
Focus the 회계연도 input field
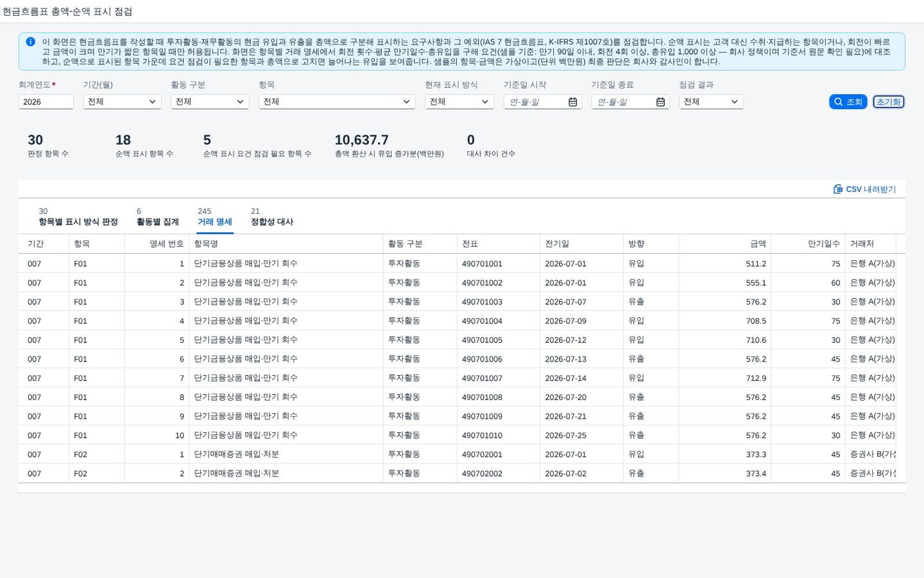[46, 101]
